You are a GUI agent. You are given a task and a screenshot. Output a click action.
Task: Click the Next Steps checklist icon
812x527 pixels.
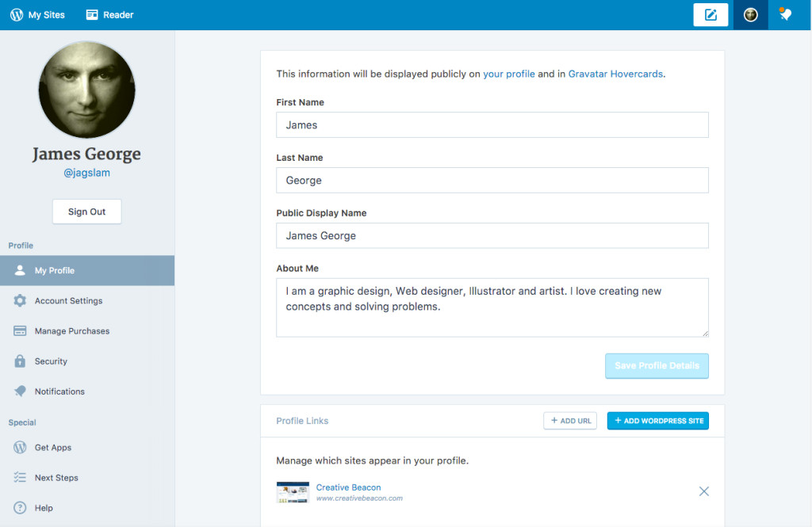pyautogui.click(x=20, y=477)
